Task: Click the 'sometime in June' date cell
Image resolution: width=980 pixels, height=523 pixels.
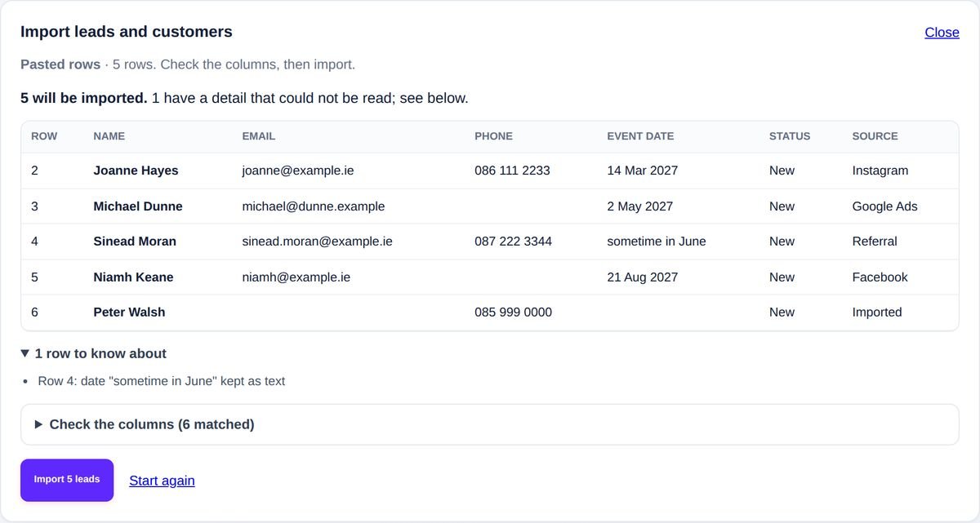Action: (x=657, y=242)
